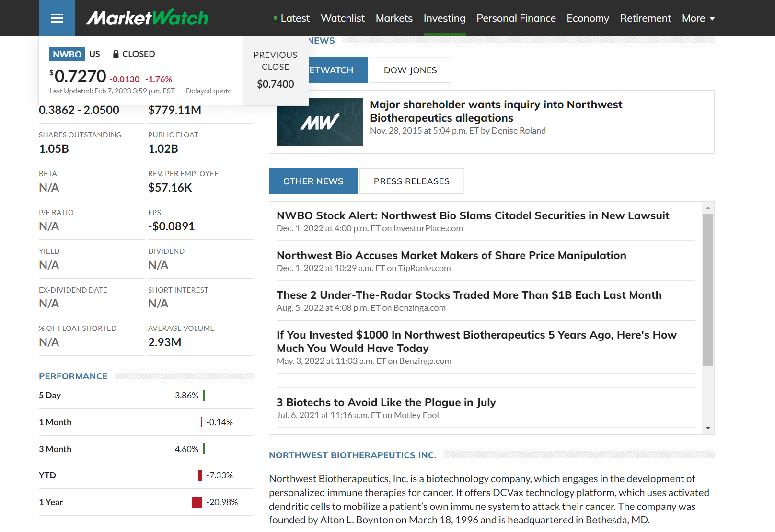The image size is (775, 532).
Task: Click the Average Volume 2.93M value
Action: tap(164, 342)
